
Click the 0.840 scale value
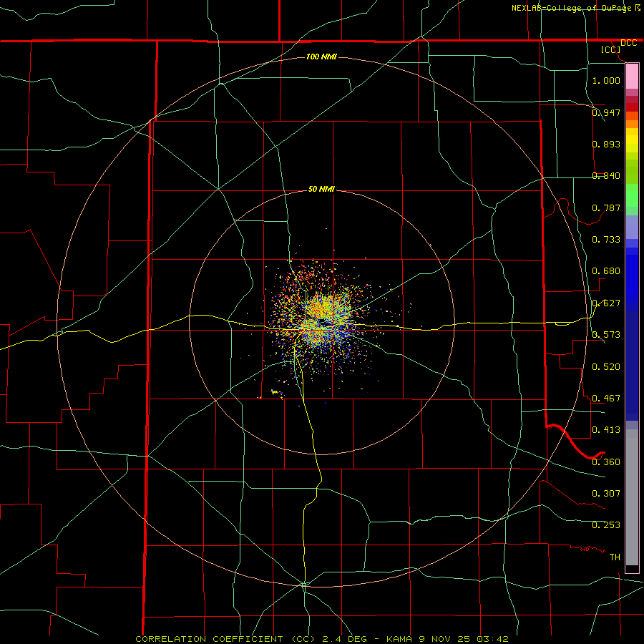[x=606, y=175]
